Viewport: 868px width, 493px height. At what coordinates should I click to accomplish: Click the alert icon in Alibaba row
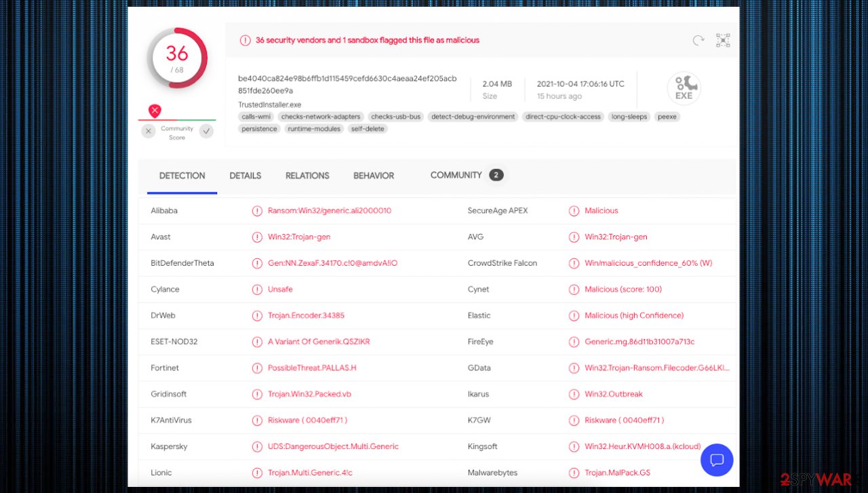click(257, 211)
